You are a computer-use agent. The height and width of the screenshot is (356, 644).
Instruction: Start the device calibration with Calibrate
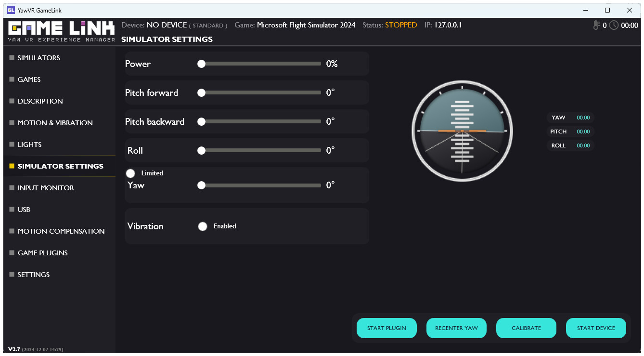point(526,328)
